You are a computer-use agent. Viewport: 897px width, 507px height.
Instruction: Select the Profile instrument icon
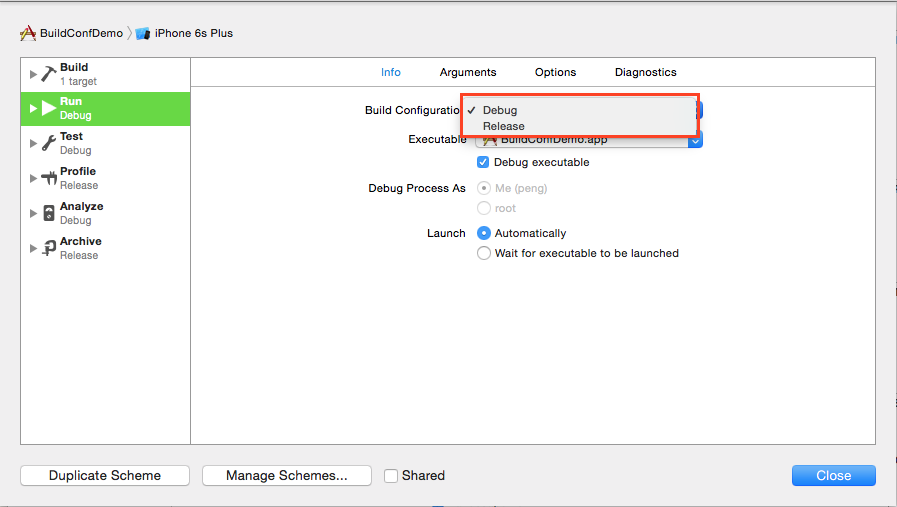coord(49,178)
